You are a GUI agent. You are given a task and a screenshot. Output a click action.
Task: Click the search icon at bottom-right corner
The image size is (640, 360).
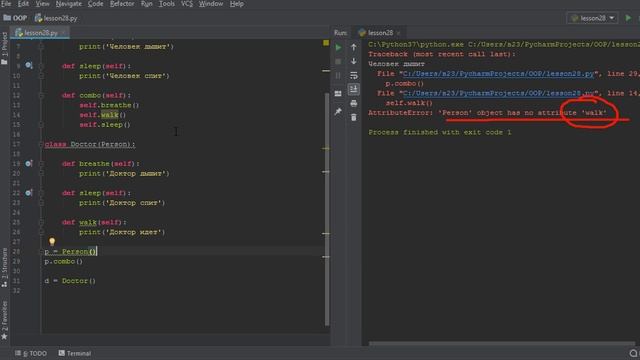coord(633,353)
